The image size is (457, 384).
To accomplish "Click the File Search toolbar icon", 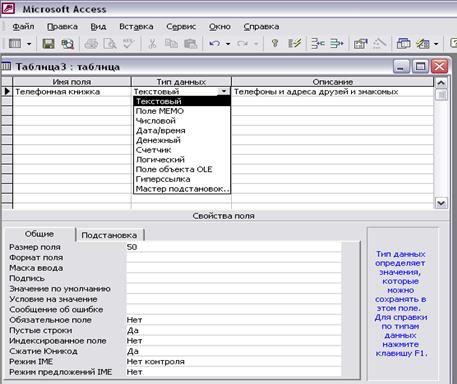I will click(67, 44).
